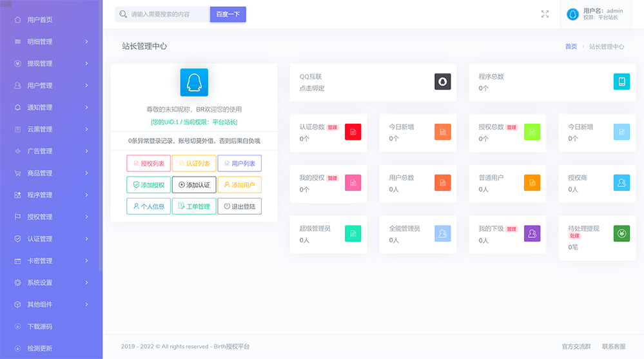The height and width of the screenshot is (359, 644).
Task: Click the large QQ profile avatar
Action: (194, 82)
